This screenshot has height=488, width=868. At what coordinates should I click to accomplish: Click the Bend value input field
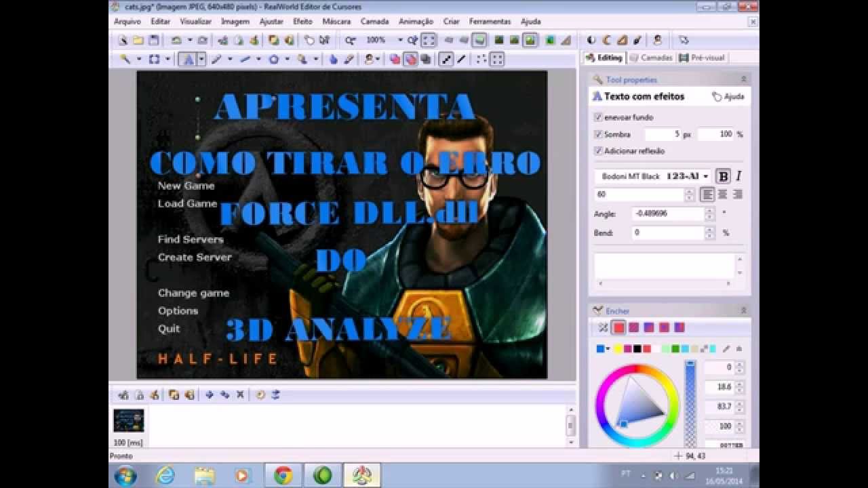coord(668,232)
